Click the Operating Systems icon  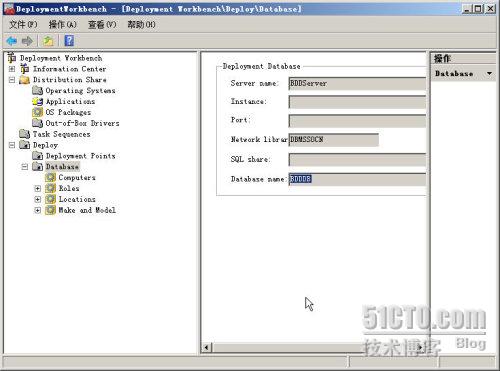37,90
